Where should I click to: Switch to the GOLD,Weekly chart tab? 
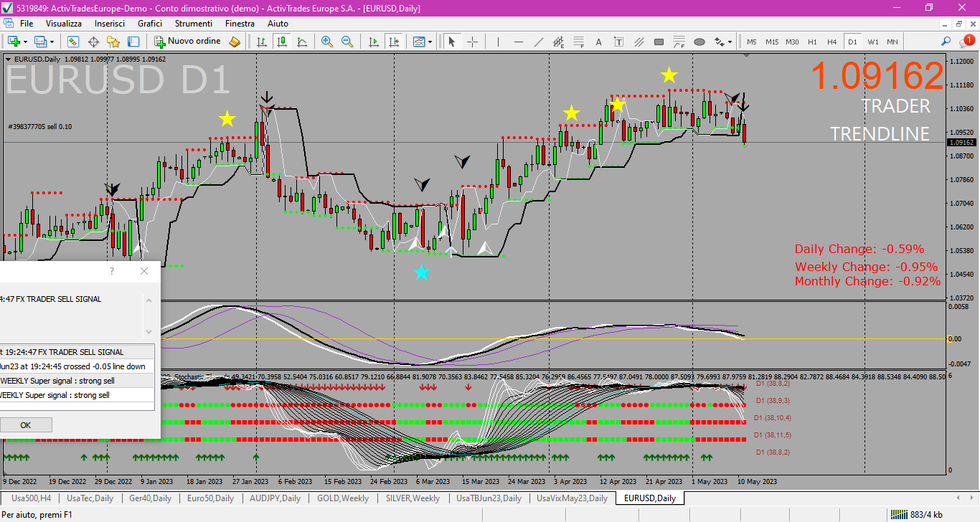(x=343, y=498)
